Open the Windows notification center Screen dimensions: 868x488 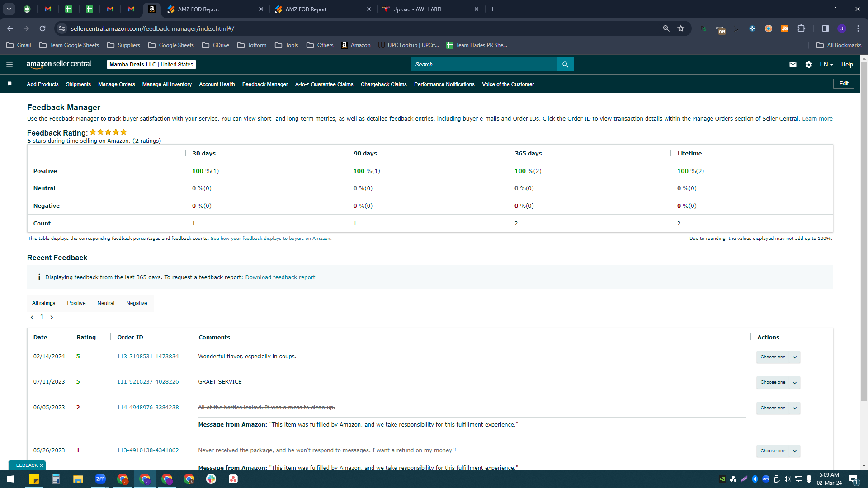[x=854, y=479]
